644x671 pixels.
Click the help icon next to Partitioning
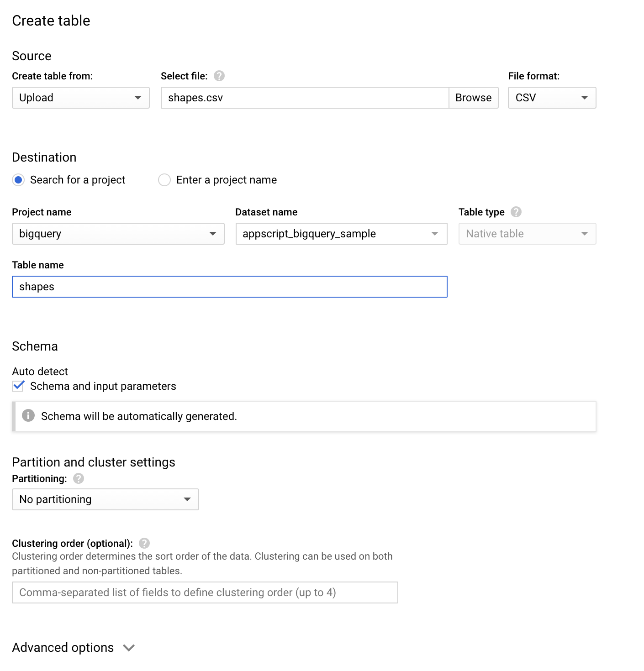78,479
